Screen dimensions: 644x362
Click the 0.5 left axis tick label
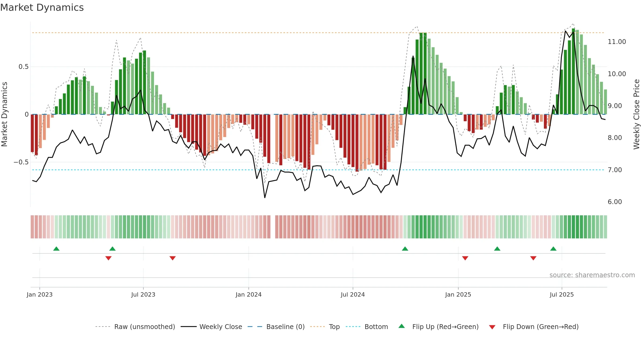point(24,67)
